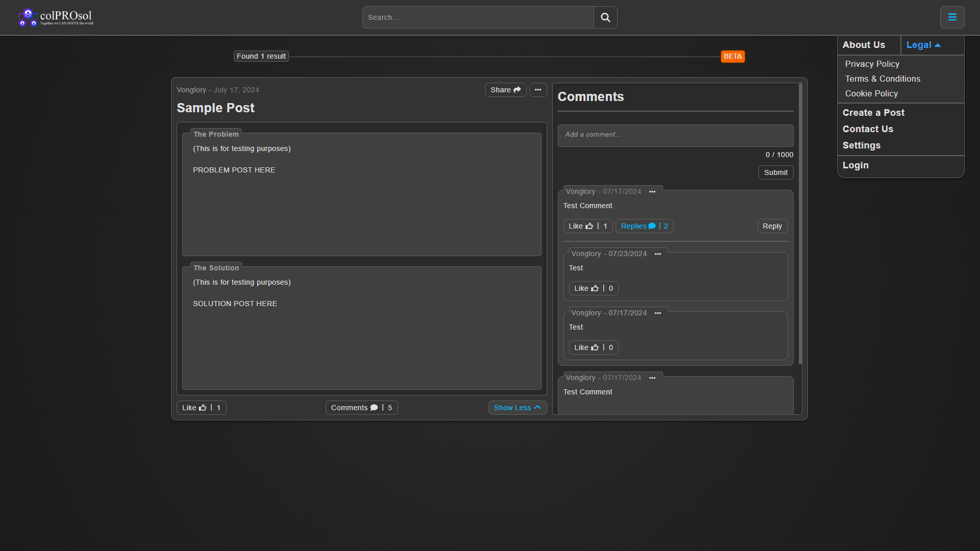Screen dimensions: 980x551
Task: Open options for 07/23/2024 reply
Action: [x=658, y=254]
